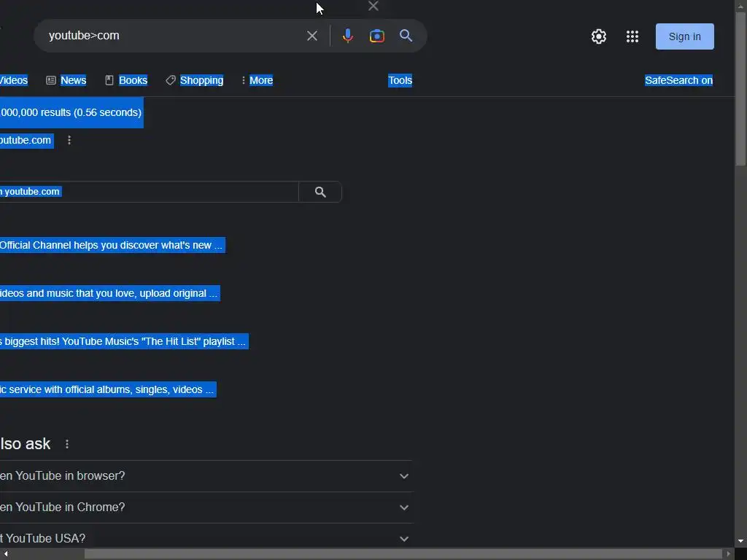Select 'videos and music that you love' snippet

[x=109, y=294]
